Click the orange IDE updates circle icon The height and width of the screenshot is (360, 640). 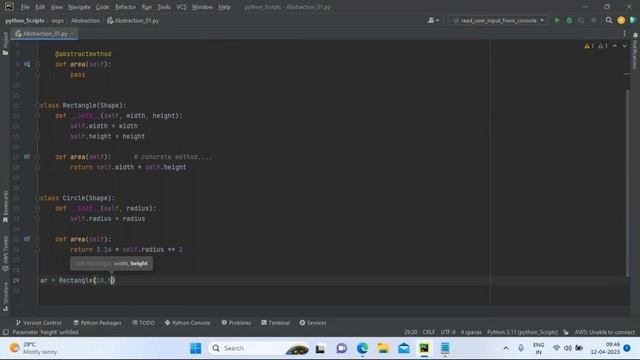click(621, 20)
